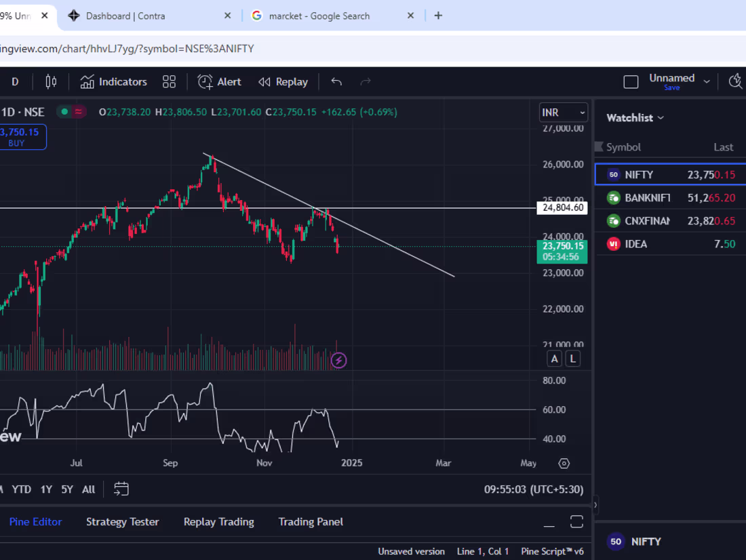The height and width of the screenshot is (560, 746).
Task: Switch to the Strategy Tester tab
Action: click(x=122, y=521)
